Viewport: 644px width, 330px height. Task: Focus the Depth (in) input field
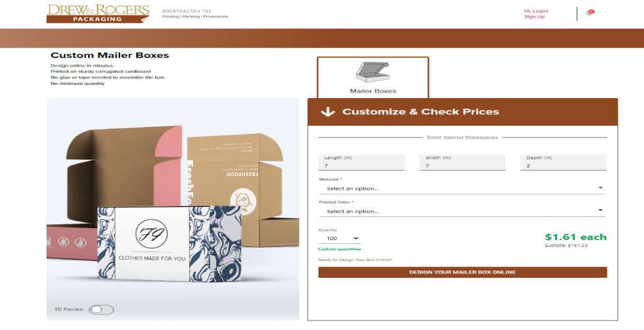(x=563, y=163)
